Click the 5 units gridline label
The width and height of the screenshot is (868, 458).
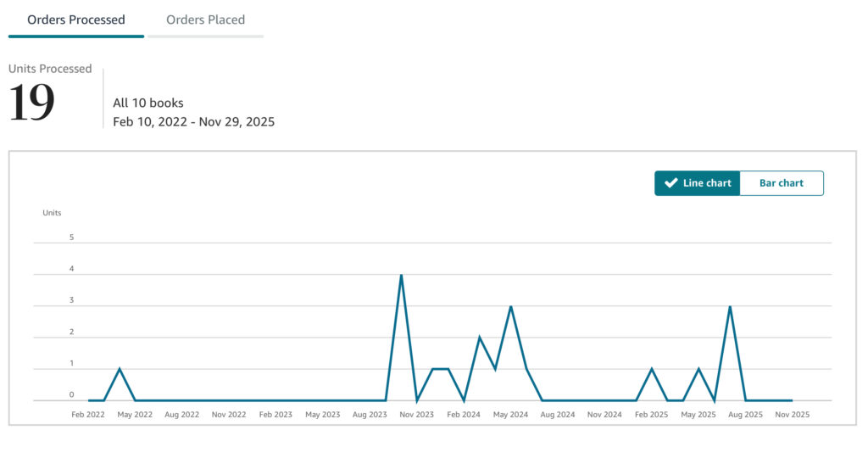(x=71, y=237)
